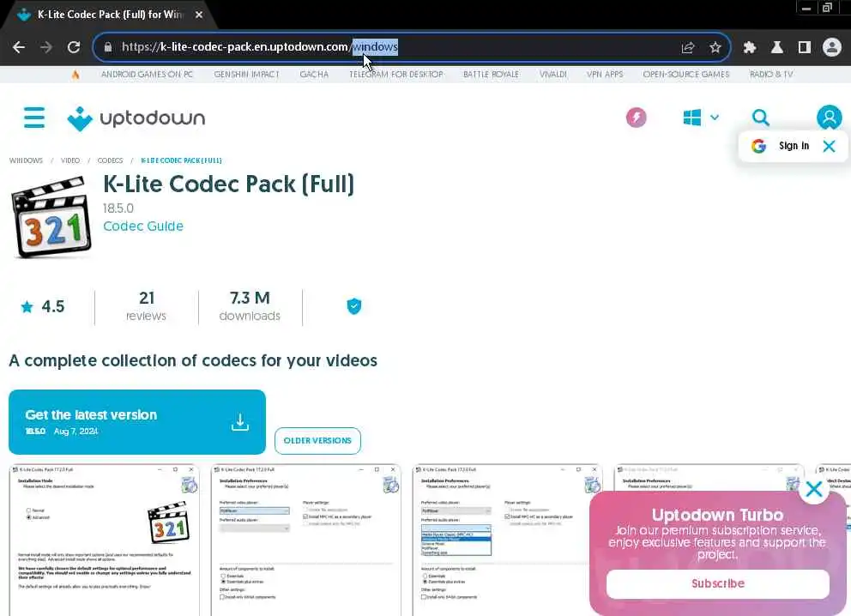Click the Google Sign in button
The image size is (851, 616).
(x=781, y=146)
